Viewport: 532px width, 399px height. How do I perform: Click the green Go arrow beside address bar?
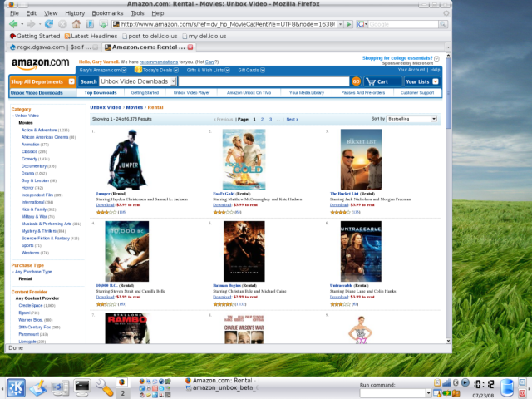pos(349,24)
